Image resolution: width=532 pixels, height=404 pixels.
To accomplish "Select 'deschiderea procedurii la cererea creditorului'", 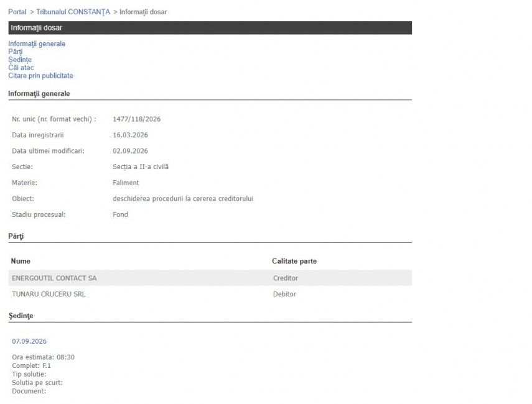I will point(183,199).
